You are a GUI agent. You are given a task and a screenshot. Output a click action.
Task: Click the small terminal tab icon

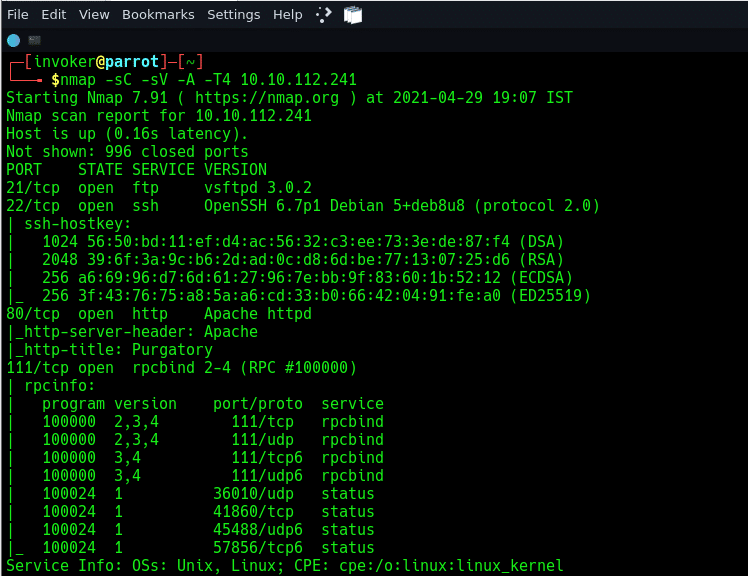34,40
